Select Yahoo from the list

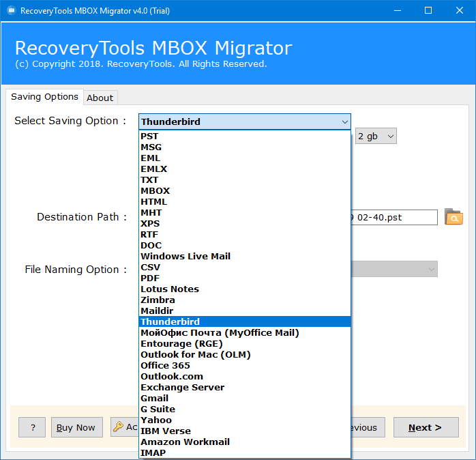tap(245, 420)
